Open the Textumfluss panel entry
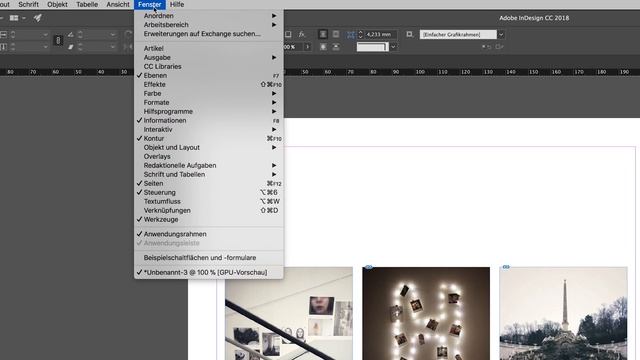The width and height of the screenshot is (640, 360). 209,201
